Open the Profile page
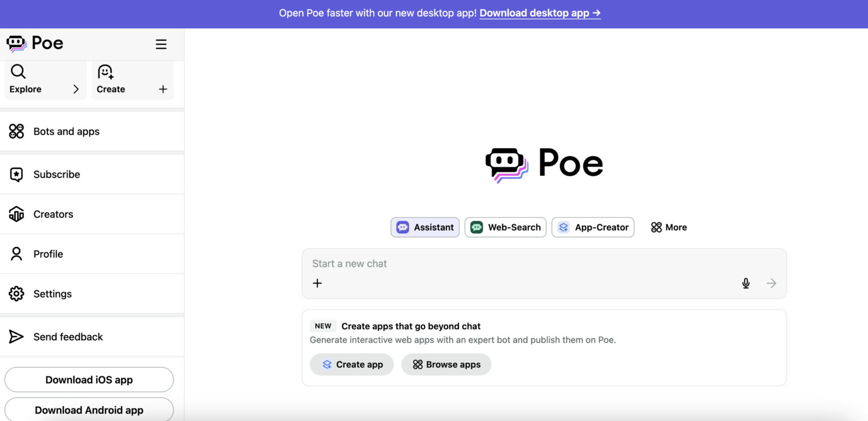Image resolution: width=868 pixels, height=421 pixels. 92,254
